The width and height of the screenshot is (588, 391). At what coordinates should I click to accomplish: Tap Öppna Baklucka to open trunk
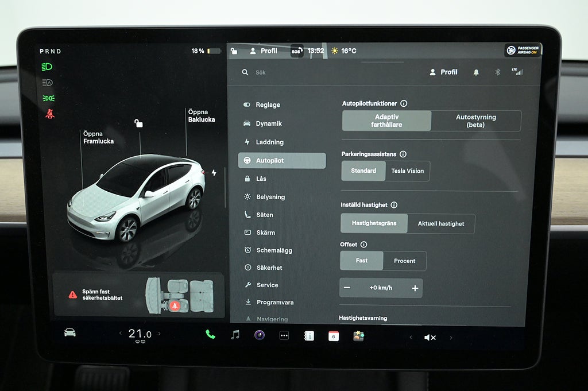[202, 116]
